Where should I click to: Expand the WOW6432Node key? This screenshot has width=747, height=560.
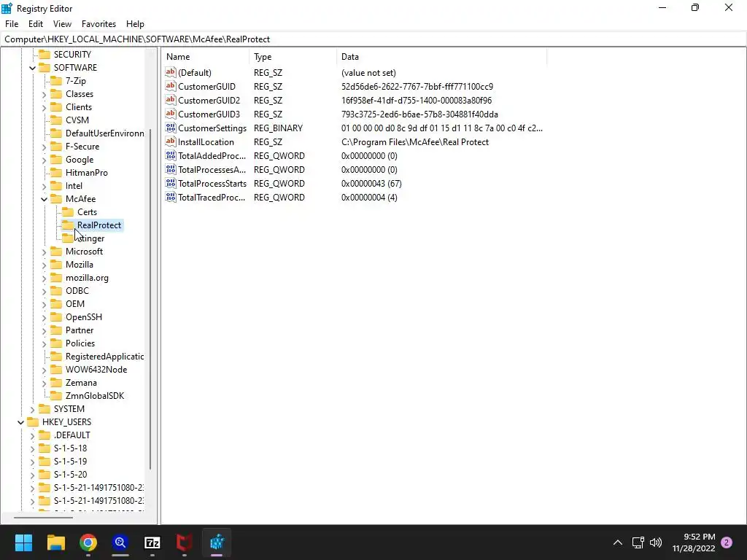coord(44,370)
